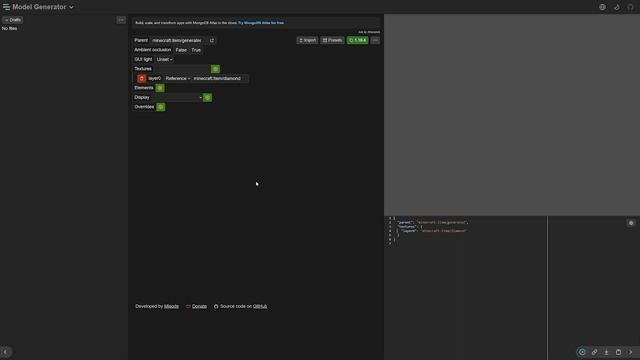This screenshot has height=360, width=640.
Task: Add a new texture entry
Action: pos(216,69)
